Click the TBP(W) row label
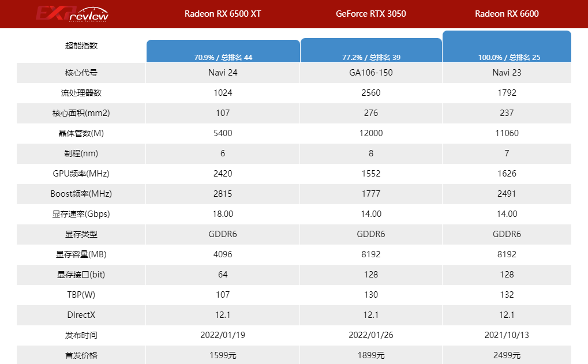 pos(81,295)
